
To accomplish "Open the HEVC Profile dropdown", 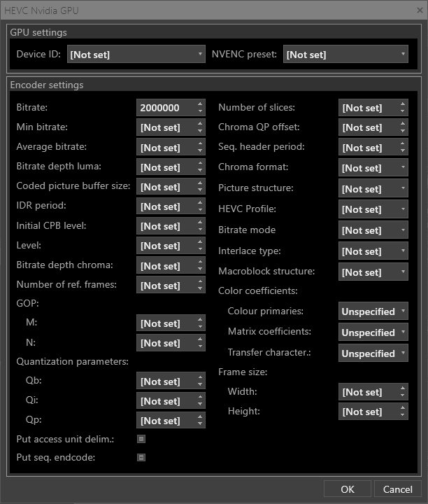I will tap(373, 209).
